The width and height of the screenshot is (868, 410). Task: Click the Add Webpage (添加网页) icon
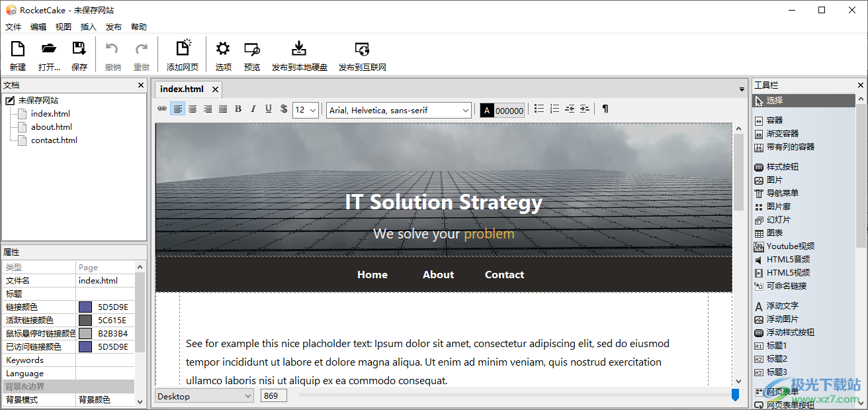pos(183,49)
